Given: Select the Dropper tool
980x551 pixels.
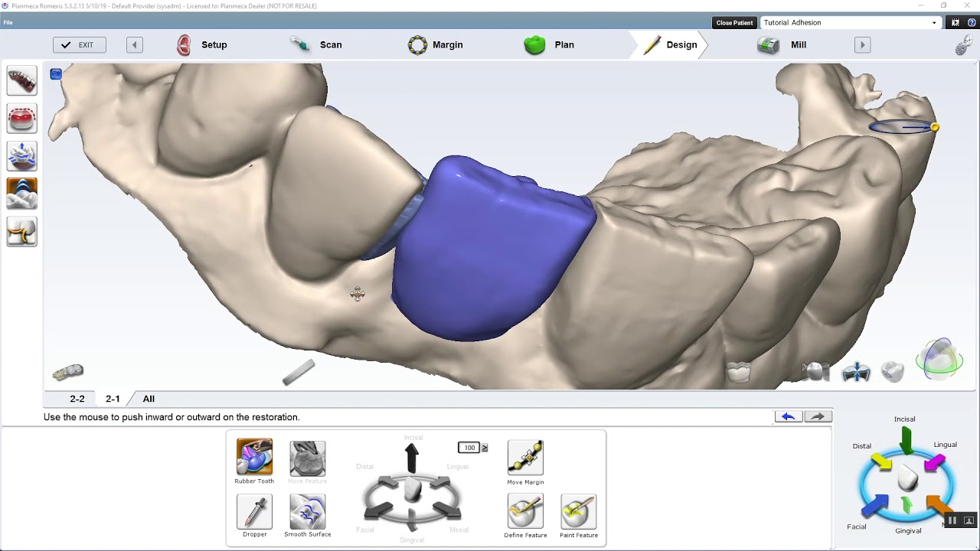Looking at the screenshot, I should 254,511.
